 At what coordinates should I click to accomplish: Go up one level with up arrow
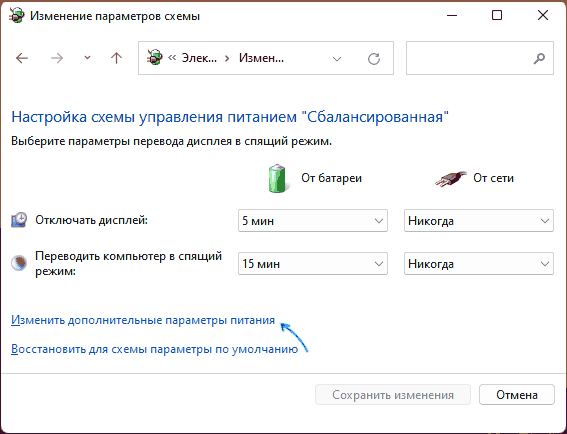[116, 58]
